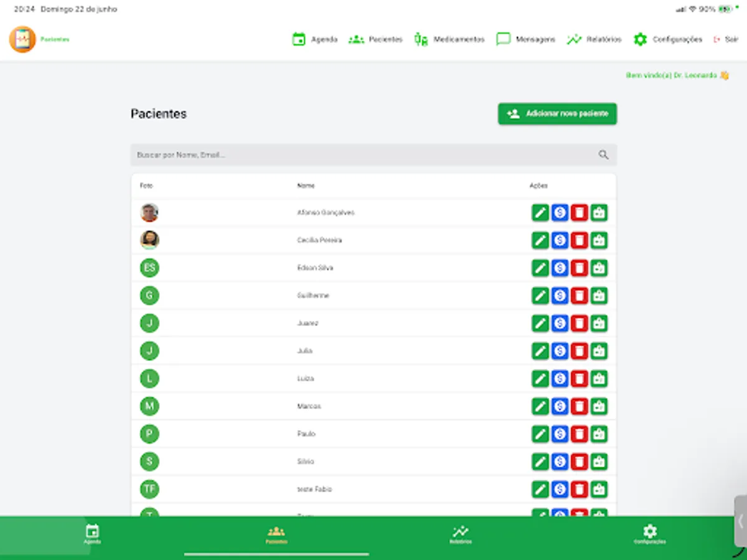The height and width of the screenshot is (560, 747).
Task: Open Configurações in top navigation
Action: [x=668, y=39]
